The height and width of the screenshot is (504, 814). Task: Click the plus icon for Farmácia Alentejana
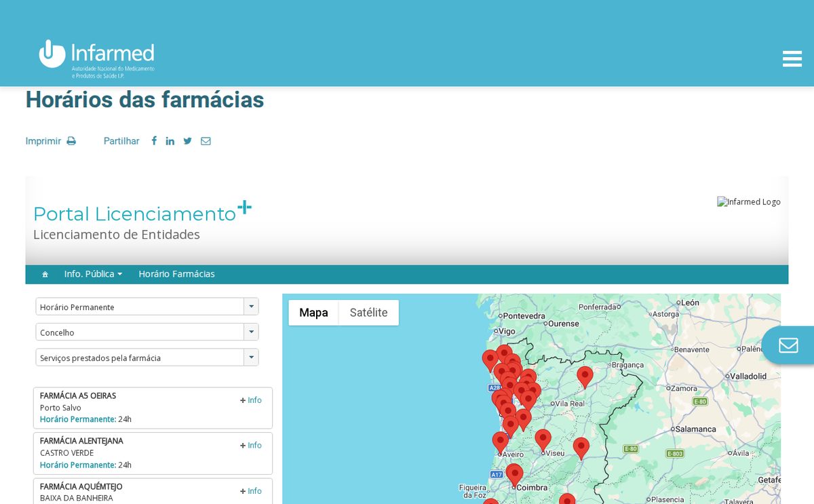(243, 446)
